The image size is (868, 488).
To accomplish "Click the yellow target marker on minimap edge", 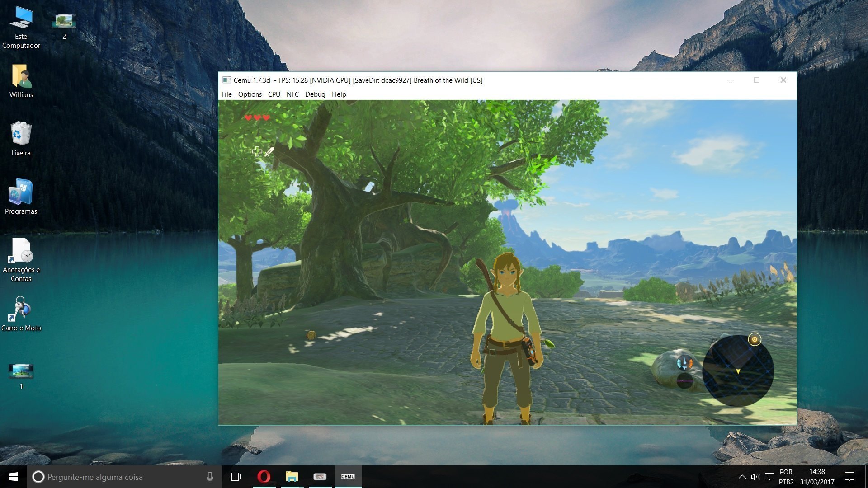I will [x=754, y=339].
